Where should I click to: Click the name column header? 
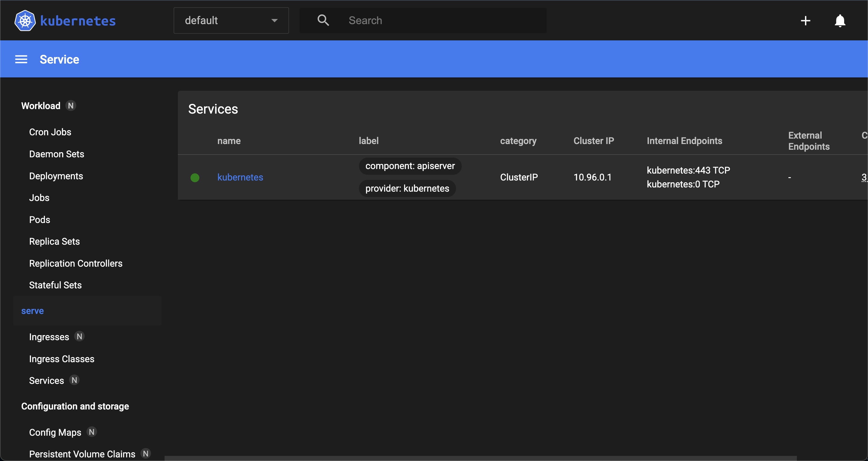(229, 141)
